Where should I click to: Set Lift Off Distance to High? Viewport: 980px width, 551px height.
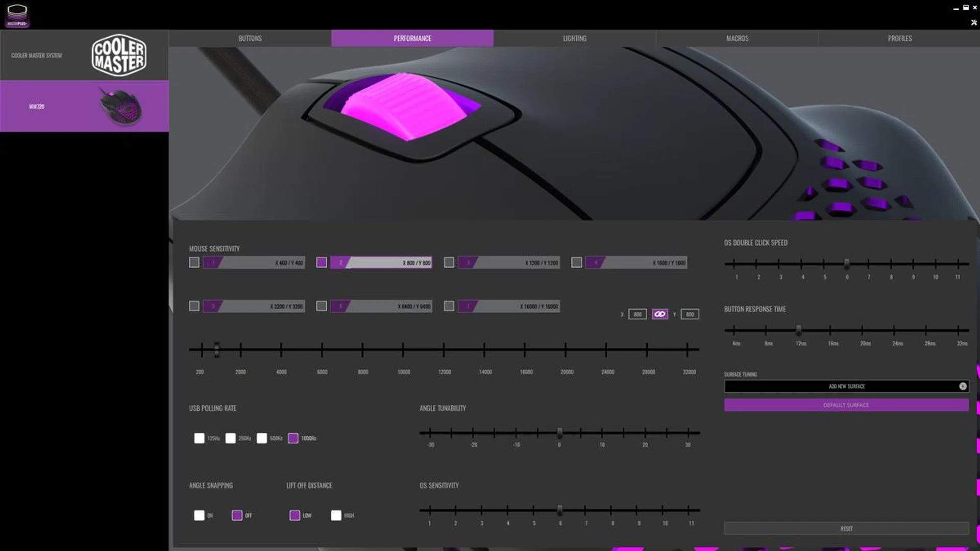[x=336, y=515]
